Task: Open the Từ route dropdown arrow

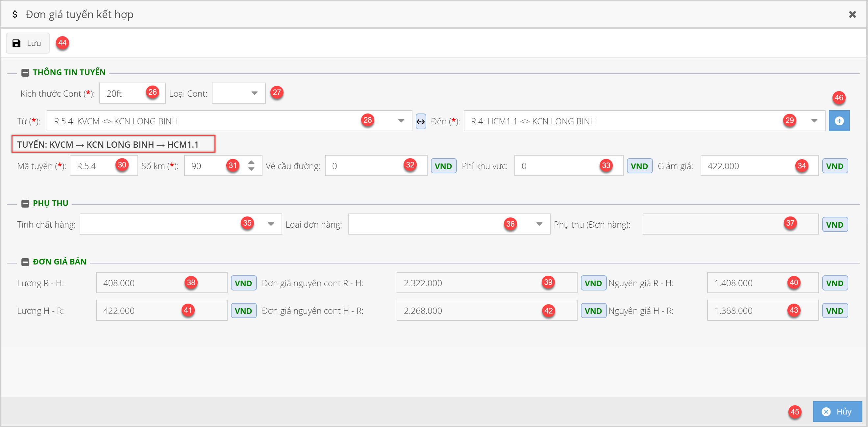Action: (401, 121)
